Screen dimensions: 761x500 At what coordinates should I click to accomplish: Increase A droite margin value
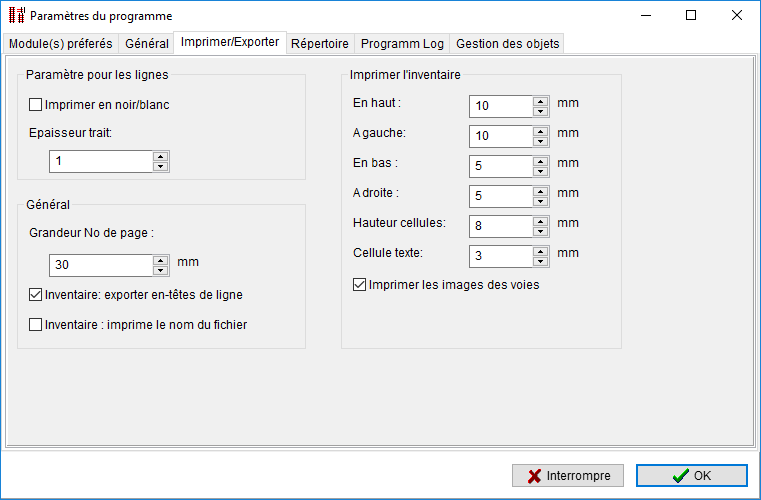point(541,192)
